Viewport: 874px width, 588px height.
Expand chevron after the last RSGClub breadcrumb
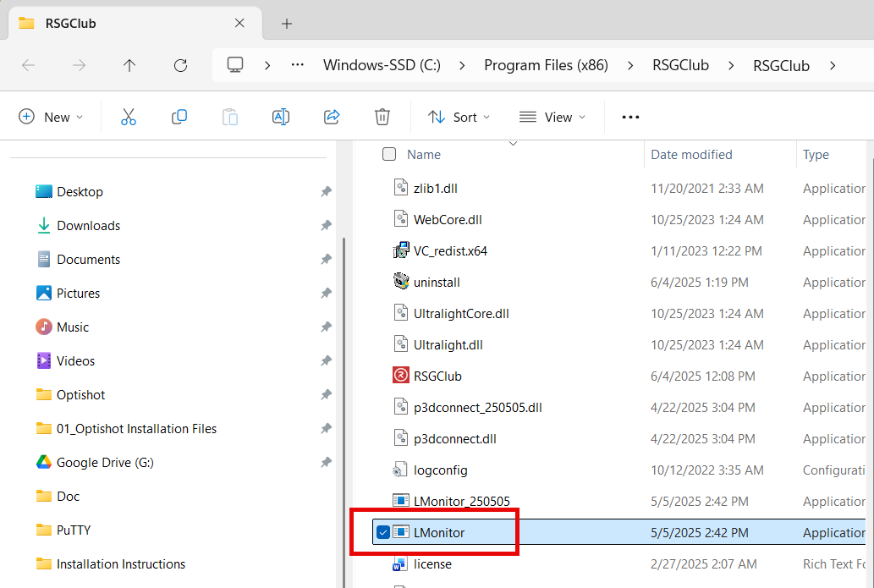click(833, 66)
